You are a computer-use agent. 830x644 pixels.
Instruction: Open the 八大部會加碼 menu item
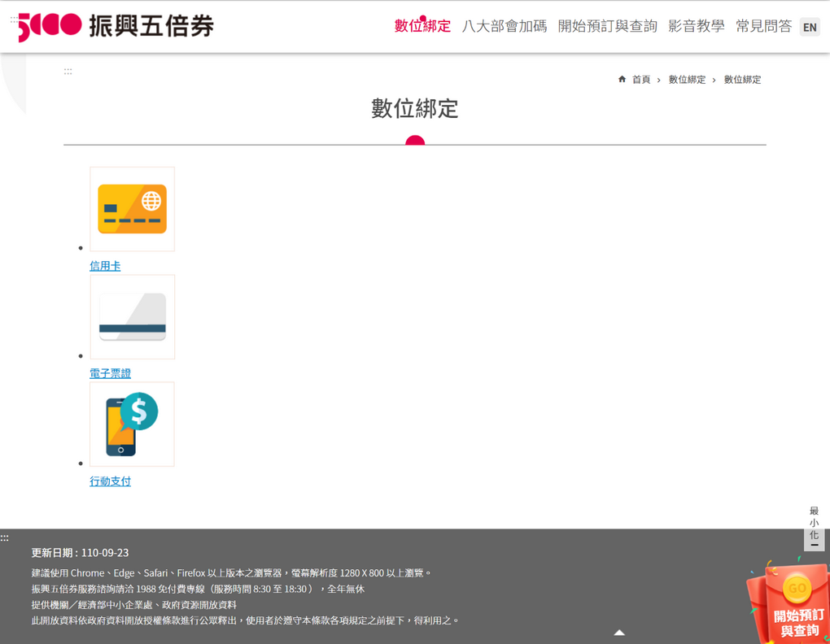[505, 26]
